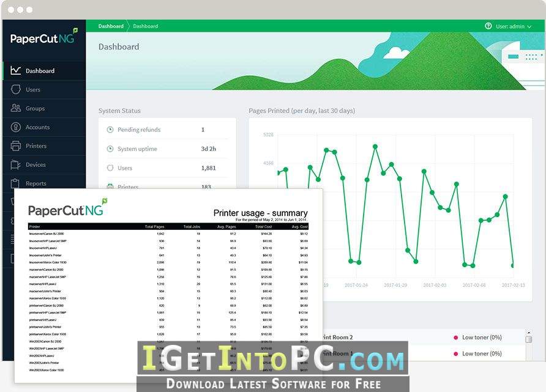Click the red status dot for Print Room 2
Viewport: 546px width, 392px height.
(x=455, y=338)
